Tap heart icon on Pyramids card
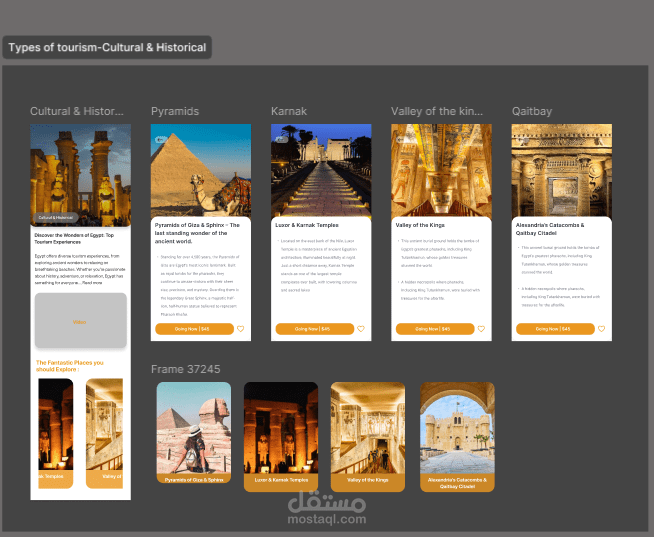654x537 pixels. (x=241, y=329)
